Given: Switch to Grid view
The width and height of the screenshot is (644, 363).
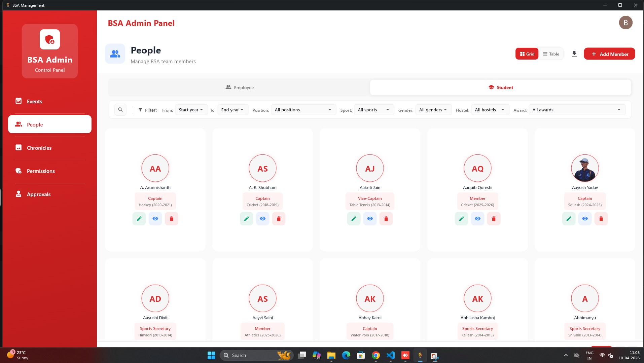Looking at the screenshot, I should pyautogui.click(x=527, y=54).
